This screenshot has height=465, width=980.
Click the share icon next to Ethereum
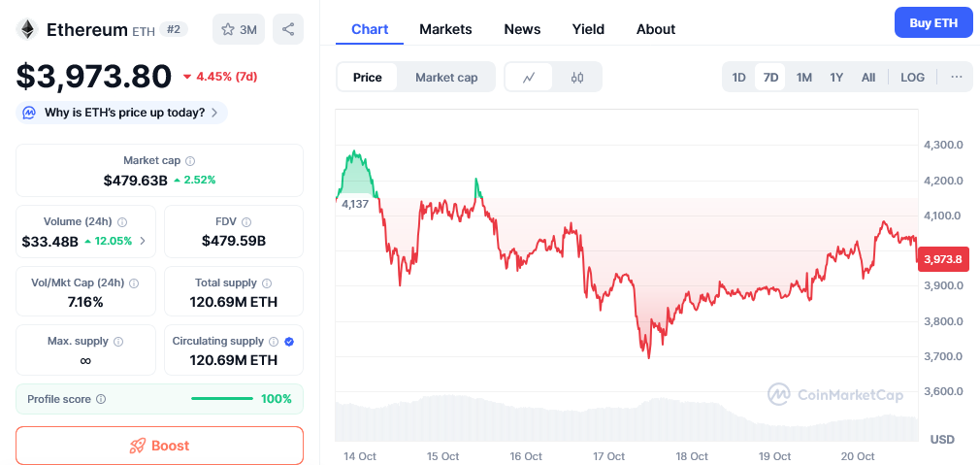pyautogui.click(x=288, y=29)
